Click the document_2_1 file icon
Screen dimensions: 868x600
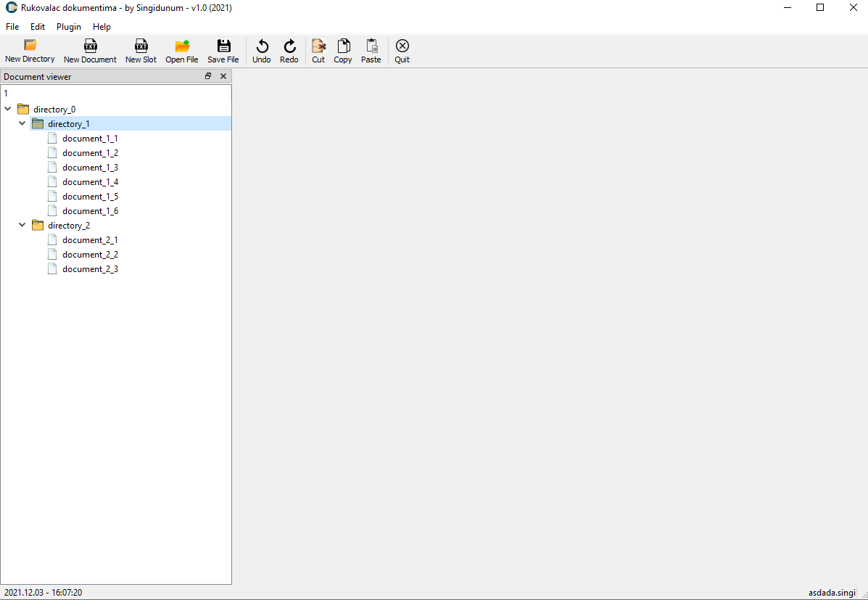point(52,240)
